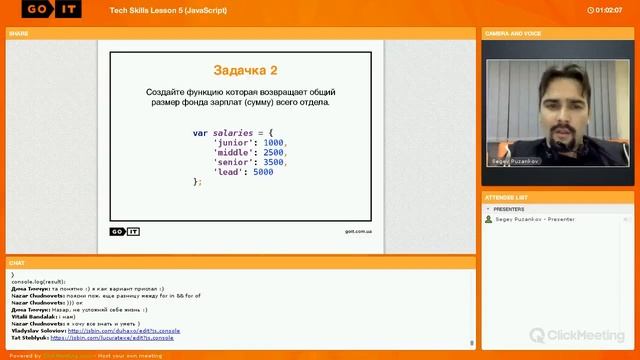Click Nazar Chudnovets message about 'for in && for of'
Image resolution: width=640 pixels, height=360 pixels.
(x=106, y=296)
